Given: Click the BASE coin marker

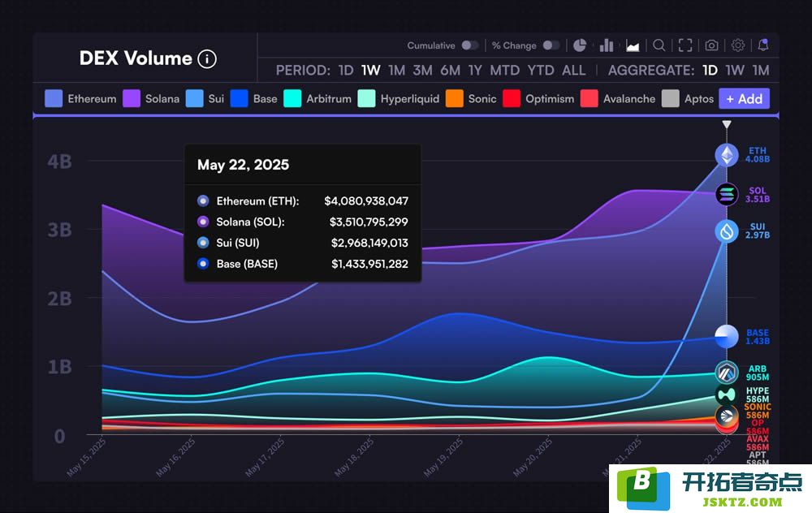Looking at the screenshot, I should coord(727,337).
